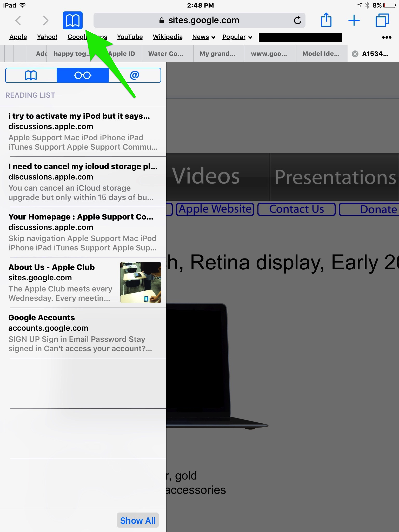Switch to the 'Water Co...' tab
The width and height of the screenshot is (399, 532).
coord(168,54)
